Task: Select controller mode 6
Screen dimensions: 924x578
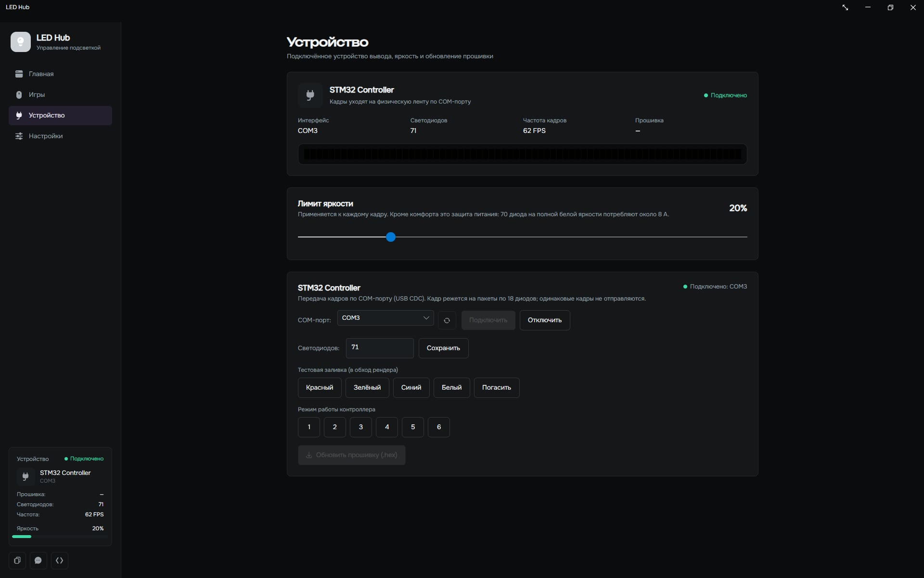Action: coord(439,427)
